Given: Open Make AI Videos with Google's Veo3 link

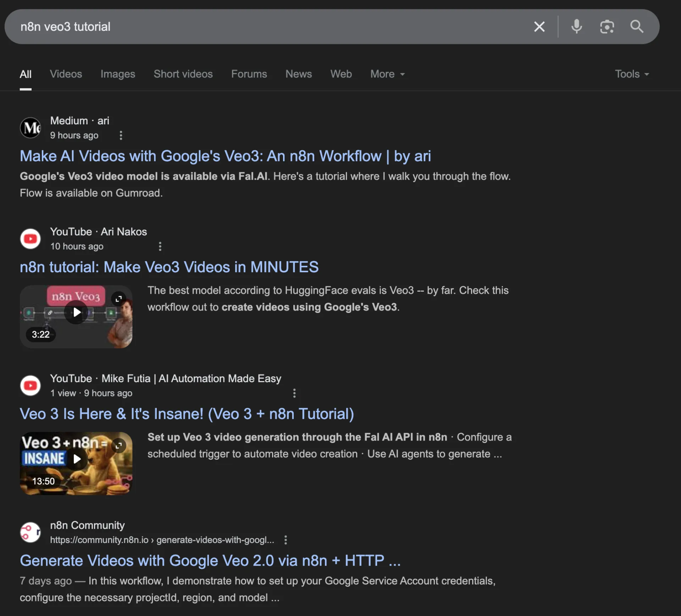Looking at the screenshot, I should (x=225, y=156).
